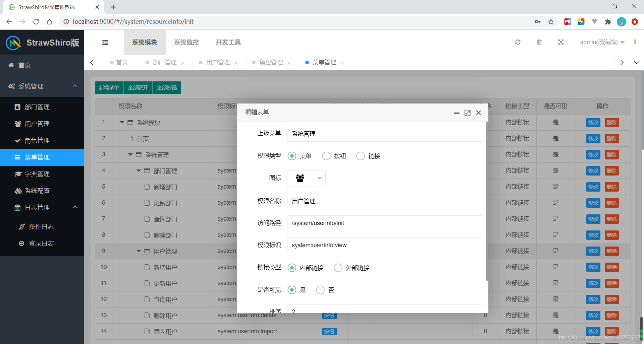Click the 新增菜单 button
644x344 pixels.
(109, 87)
